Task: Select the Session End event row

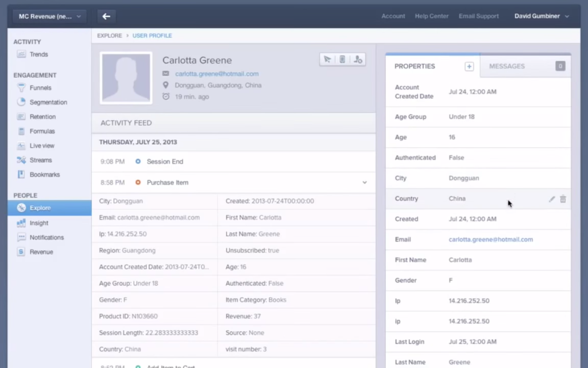Action: (234, 162)
